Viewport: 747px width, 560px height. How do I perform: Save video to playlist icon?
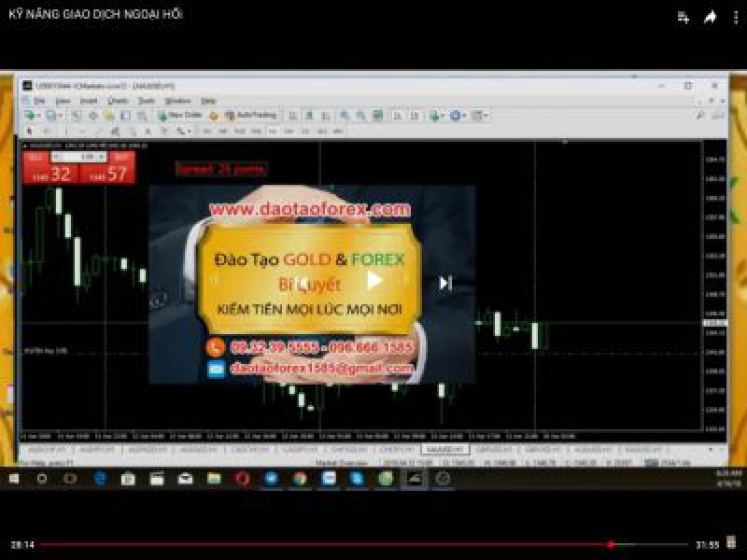[684, 18]
